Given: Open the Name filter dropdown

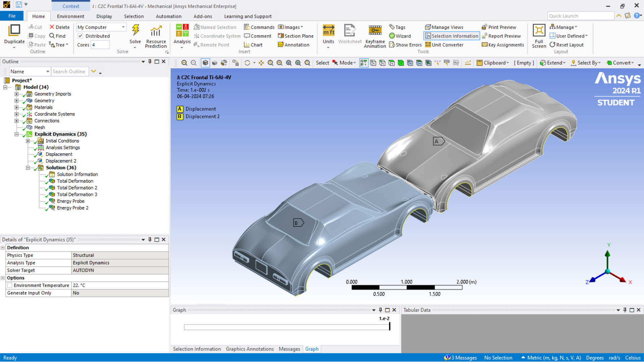Looking at the screenshot, I should 30,71.
